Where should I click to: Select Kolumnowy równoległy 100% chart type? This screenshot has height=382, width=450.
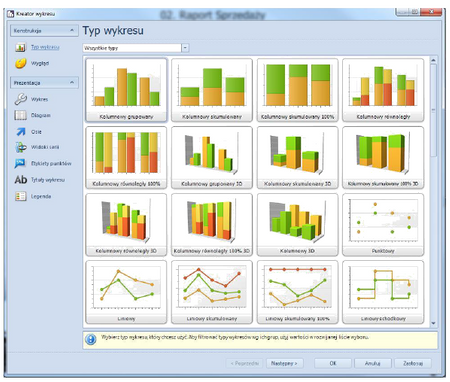(126, 157)
